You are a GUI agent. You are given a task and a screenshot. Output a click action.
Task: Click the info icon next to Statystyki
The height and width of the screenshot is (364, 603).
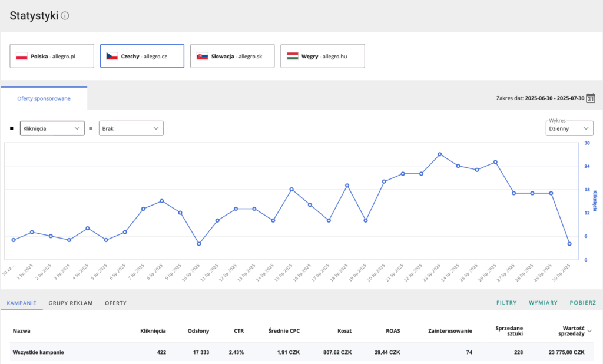coord(65,16)
